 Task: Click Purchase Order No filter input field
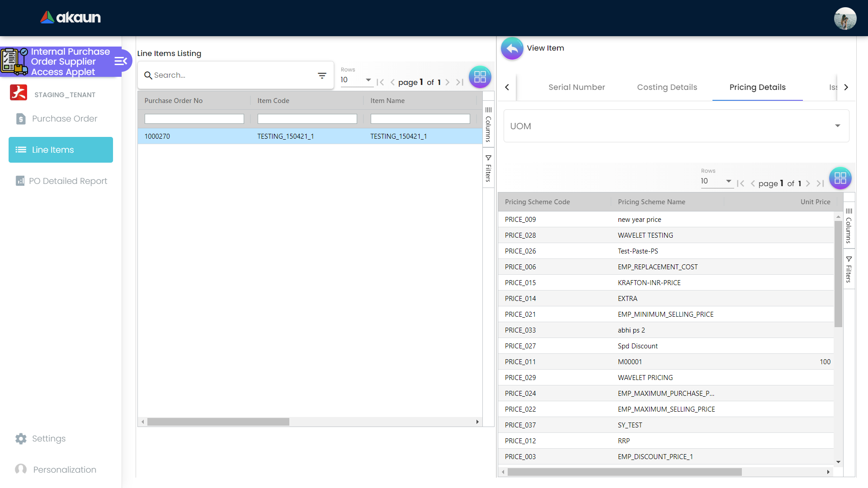pos(194,119)
